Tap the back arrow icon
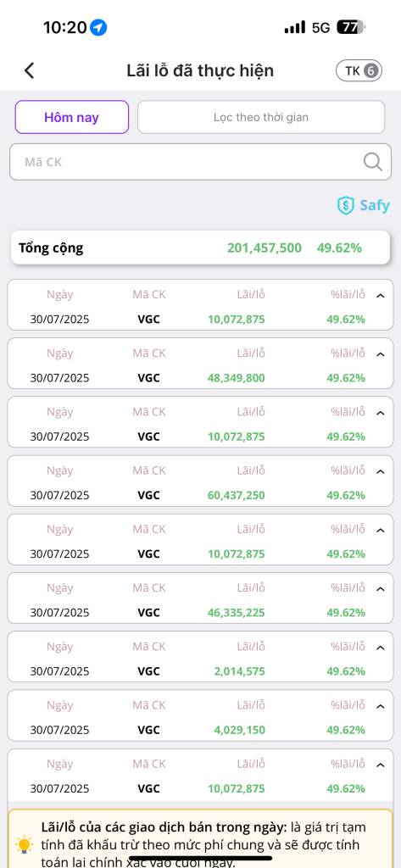Image resolution: width=401 pixels, height=868 pixels. tap(30, 70)
